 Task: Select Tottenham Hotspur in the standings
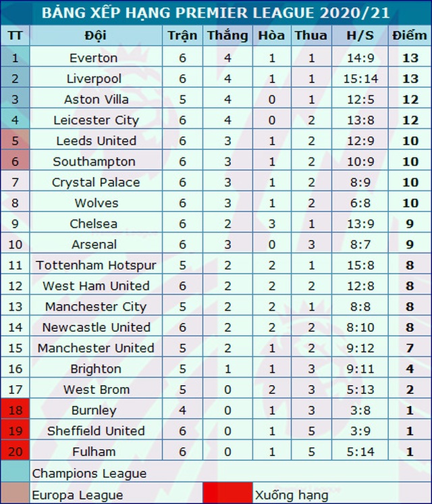[96, 265]
